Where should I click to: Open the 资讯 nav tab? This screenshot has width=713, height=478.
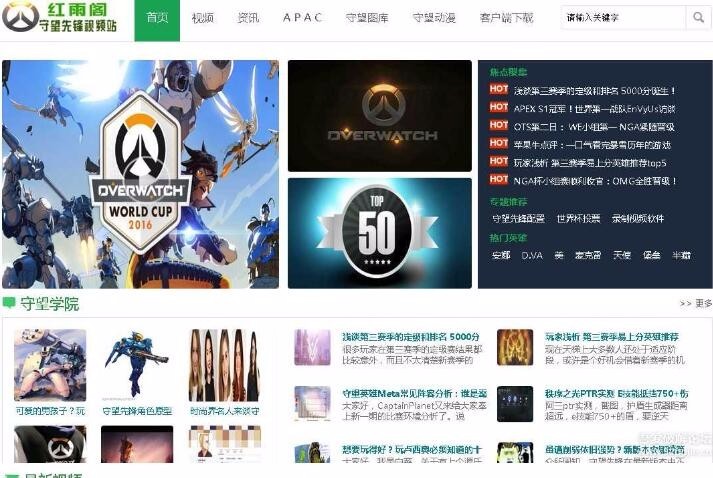[248, 18]
